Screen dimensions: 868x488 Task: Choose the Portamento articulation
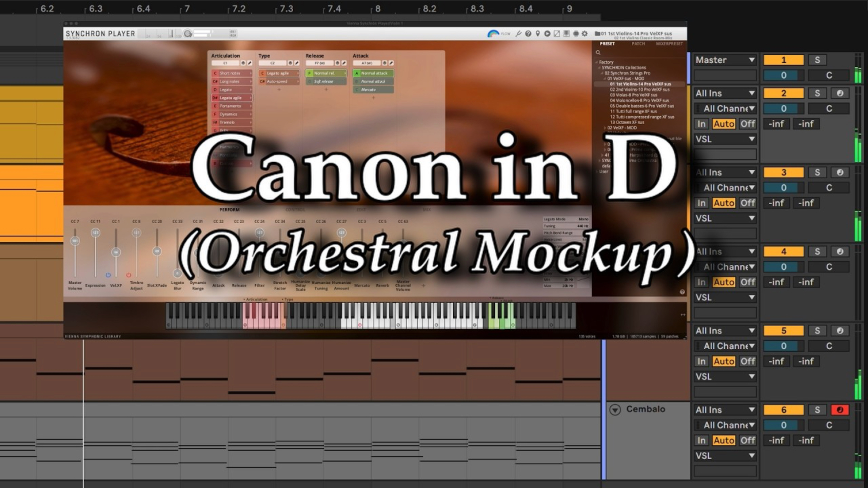tap(232, 106)
